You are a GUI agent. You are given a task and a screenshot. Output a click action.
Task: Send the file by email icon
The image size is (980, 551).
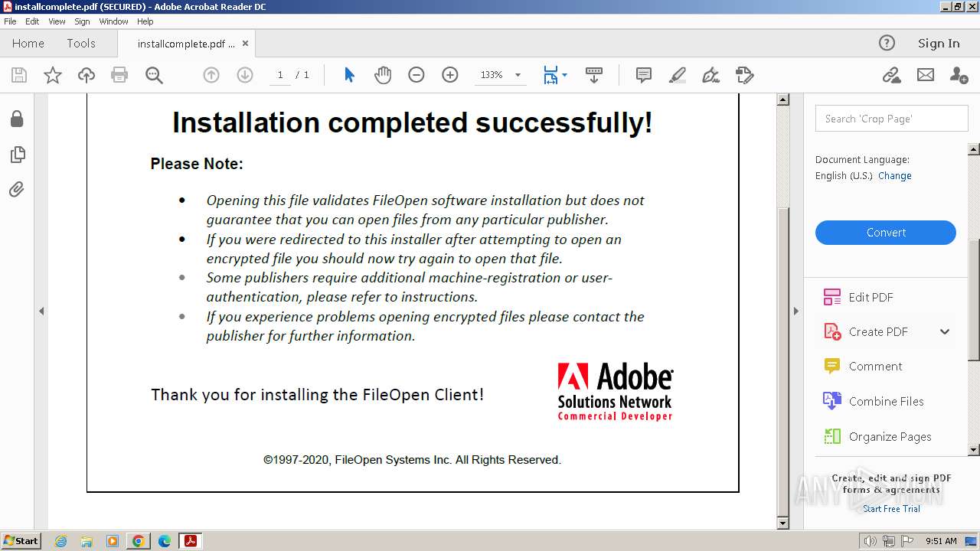[x=926, y=75]
